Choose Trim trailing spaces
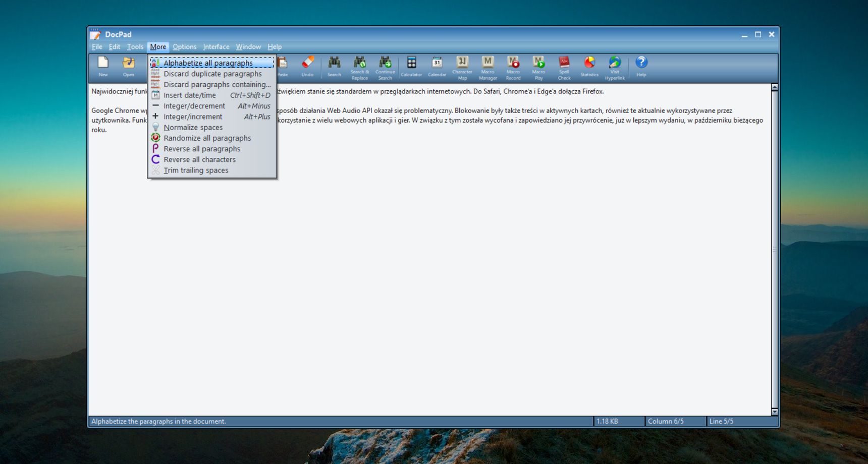The image size is (868, 464). (x=212, y=170)
